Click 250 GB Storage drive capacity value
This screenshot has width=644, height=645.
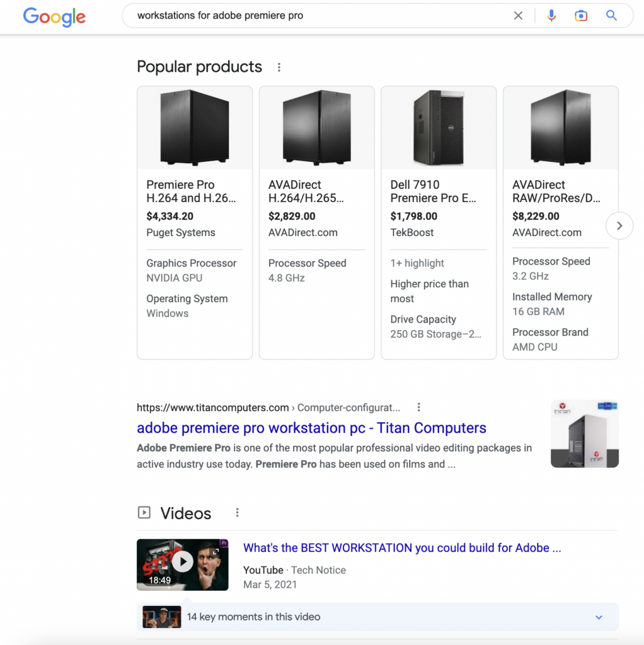pyautogui.click(x=435, y=334)
